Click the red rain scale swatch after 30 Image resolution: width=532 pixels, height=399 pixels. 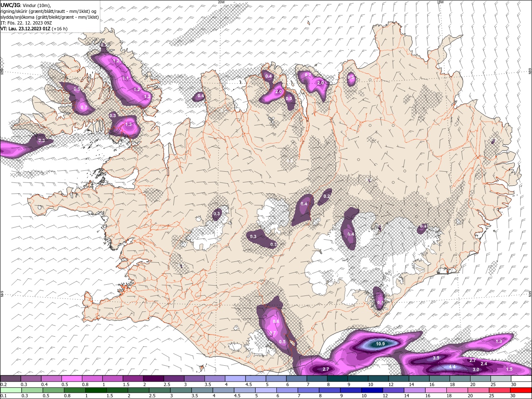[521, 390]
